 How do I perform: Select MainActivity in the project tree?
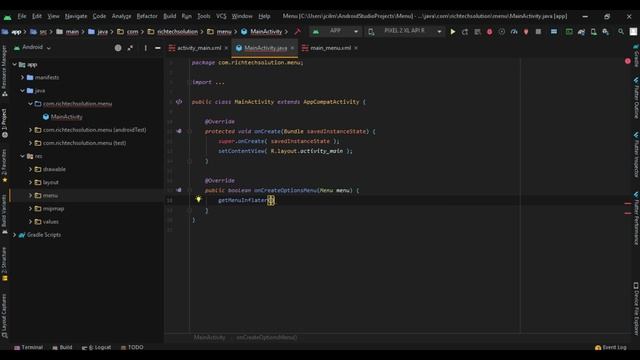coord(67,117)
